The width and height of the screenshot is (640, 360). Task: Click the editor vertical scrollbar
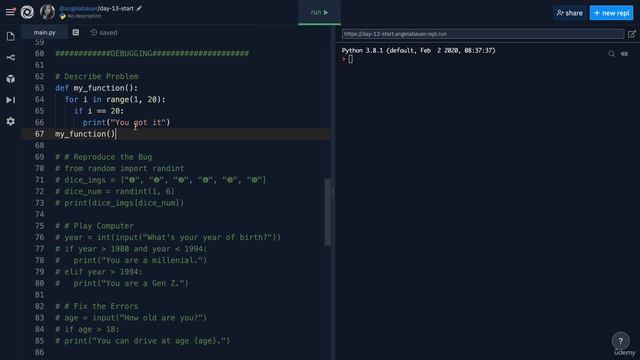pos(328,212)
